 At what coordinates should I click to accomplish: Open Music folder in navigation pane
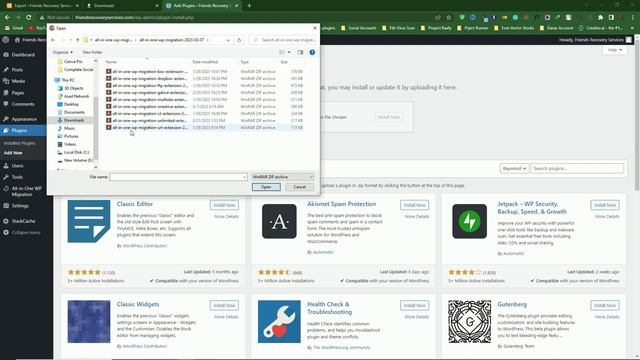pyautogui.click(x=69, y=128)
